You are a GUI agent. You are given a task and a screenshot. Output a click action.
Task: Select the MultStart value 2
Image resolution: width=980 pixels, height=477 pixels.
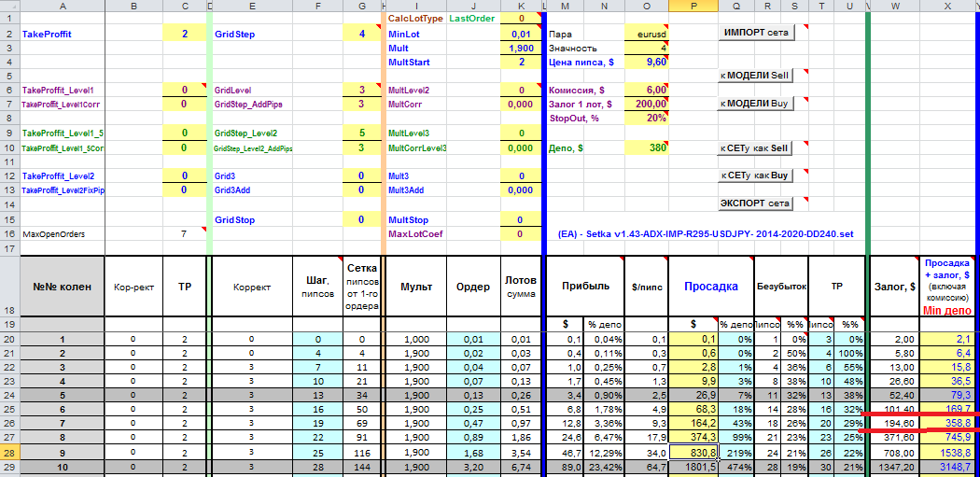(520, 62)
